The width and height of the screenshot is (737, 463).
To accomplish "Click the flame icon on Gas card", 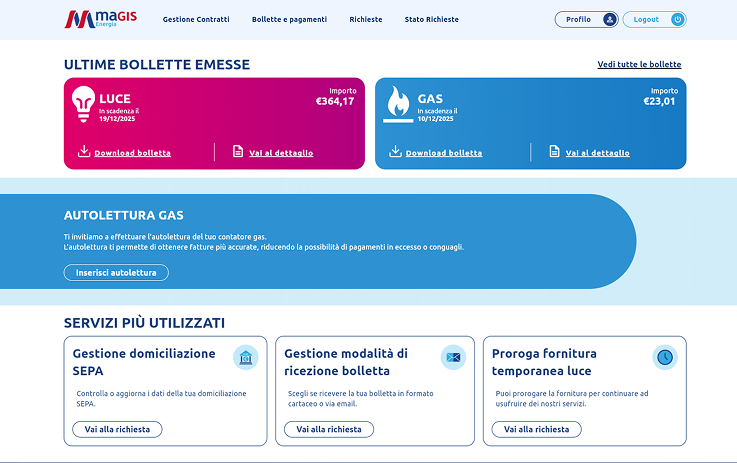I will 397,103.
